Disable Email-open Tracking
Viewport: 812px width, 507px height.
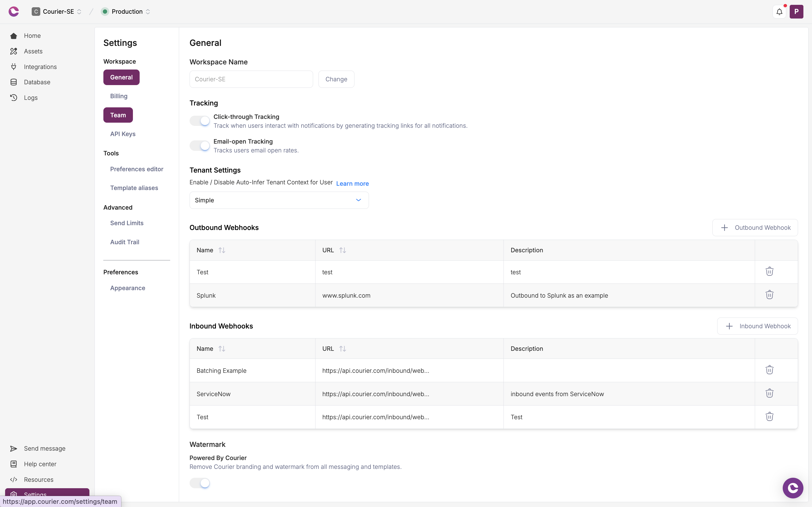(x=200, y=145)
